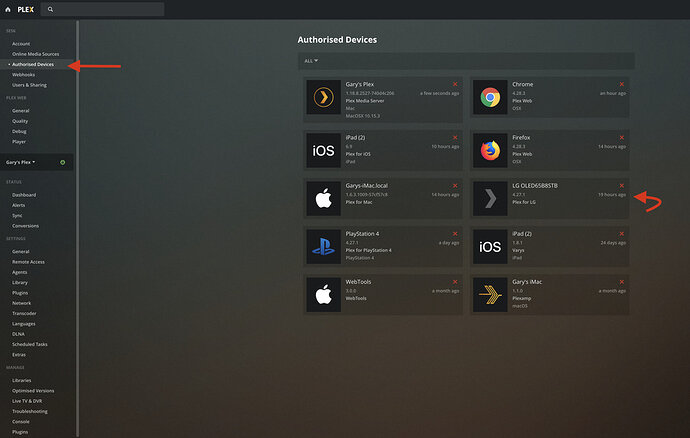This screenshot has height=438, width=690.
Task: Open Plex Web General settings
Action: coord(21,110)
